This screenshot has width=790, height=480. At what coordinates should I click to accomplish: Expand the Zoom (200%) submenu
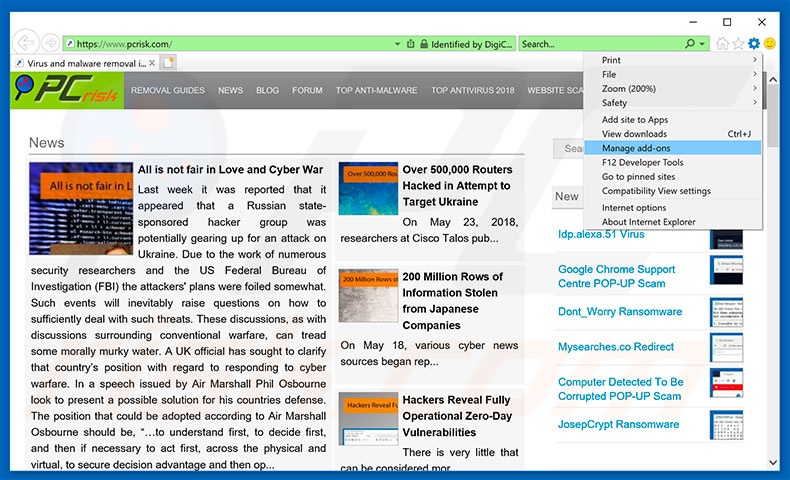click(671, 89)
